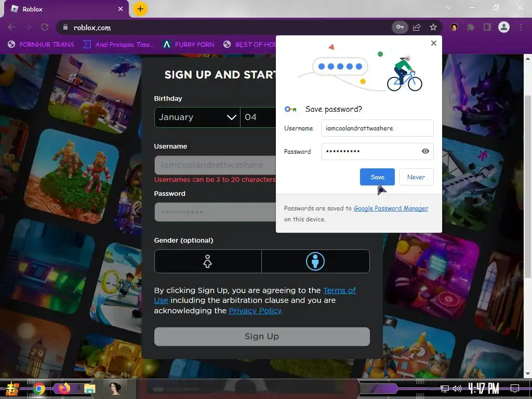Open the Terms of Use link
532x399 pixels.
[339, 290]
